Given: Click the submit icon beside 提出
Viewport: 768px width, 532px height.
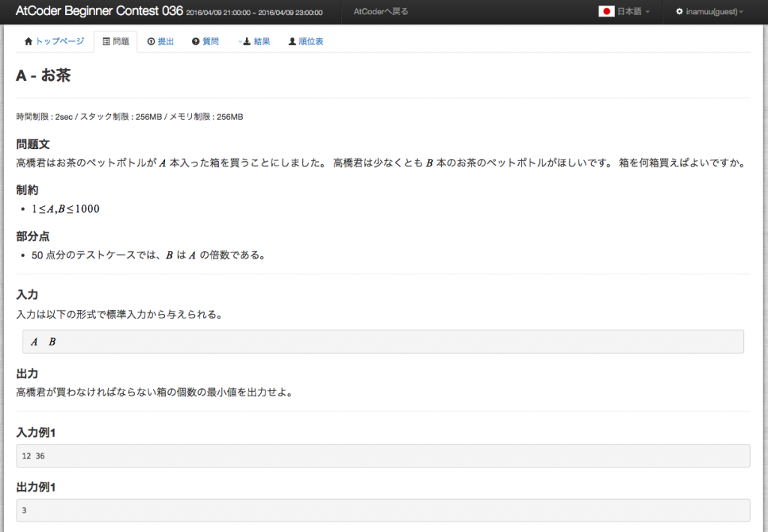Looking at the screenshot, I should [x=151, y=42].
